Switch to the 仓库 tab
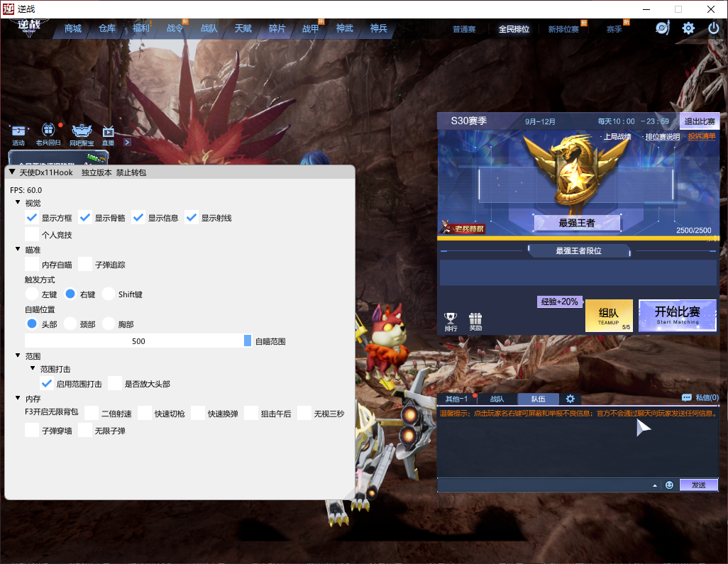 (x=107, y=28)
